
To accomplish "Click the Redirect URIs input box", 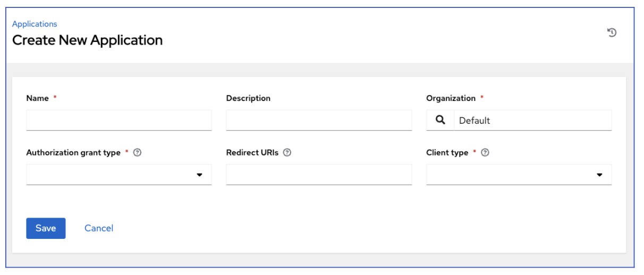I will click(319, 175).
